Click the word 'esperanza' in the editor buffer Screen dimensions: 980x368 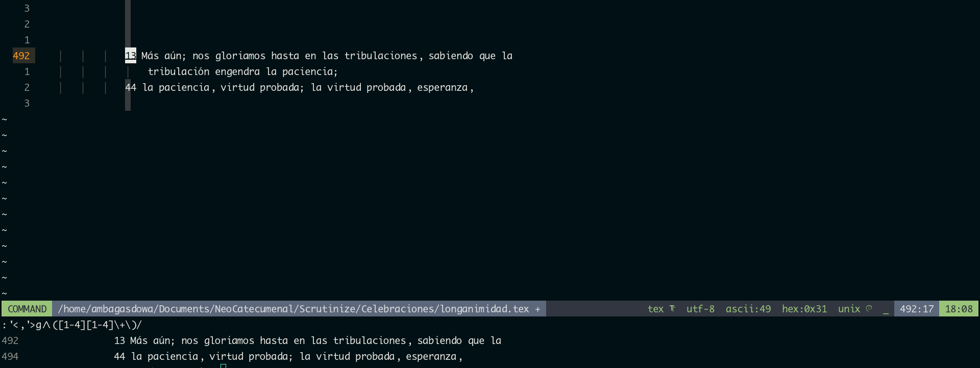442,87
